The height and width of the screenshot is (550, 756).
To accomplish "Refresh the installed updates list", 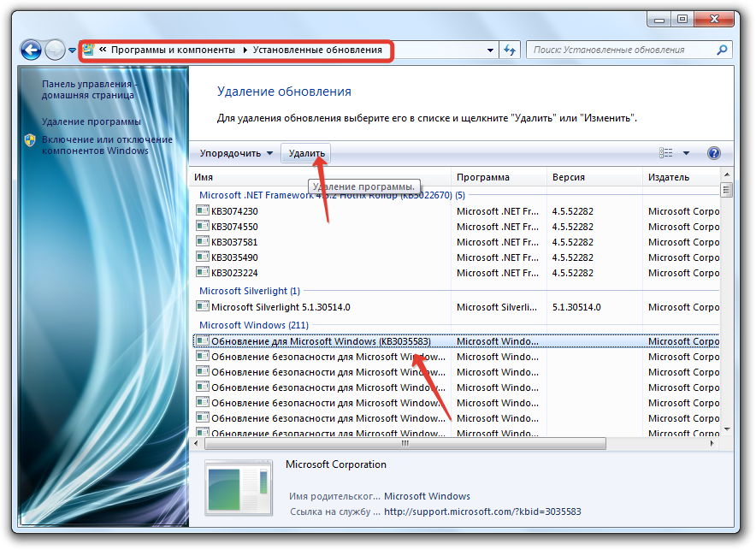I will 510,50.
